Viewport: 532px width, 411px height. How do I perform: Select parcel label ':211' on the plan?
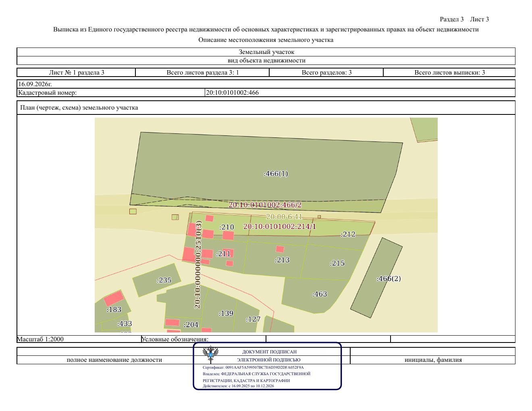tap(223, 254)
